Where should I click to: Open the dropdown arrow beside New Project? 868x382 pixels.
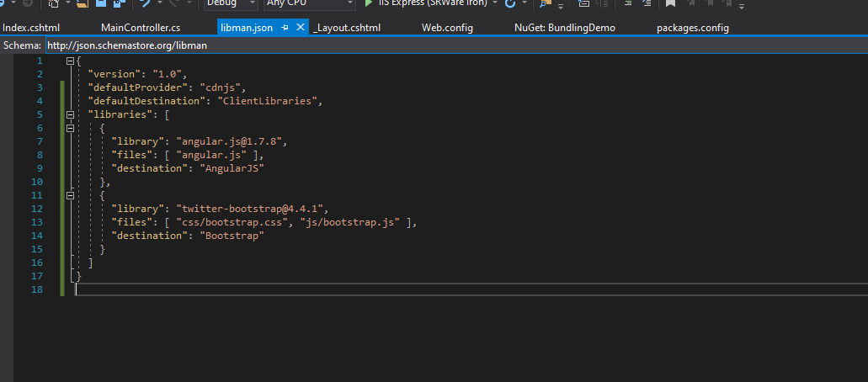click(x=68, y=3)
